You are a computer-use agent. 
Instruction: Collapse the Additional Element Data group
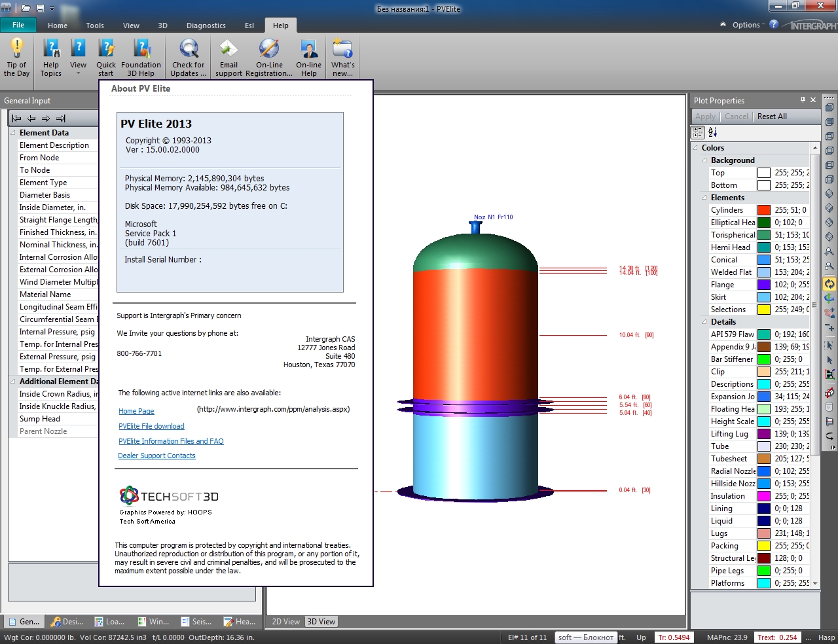[x=13, y=382]
